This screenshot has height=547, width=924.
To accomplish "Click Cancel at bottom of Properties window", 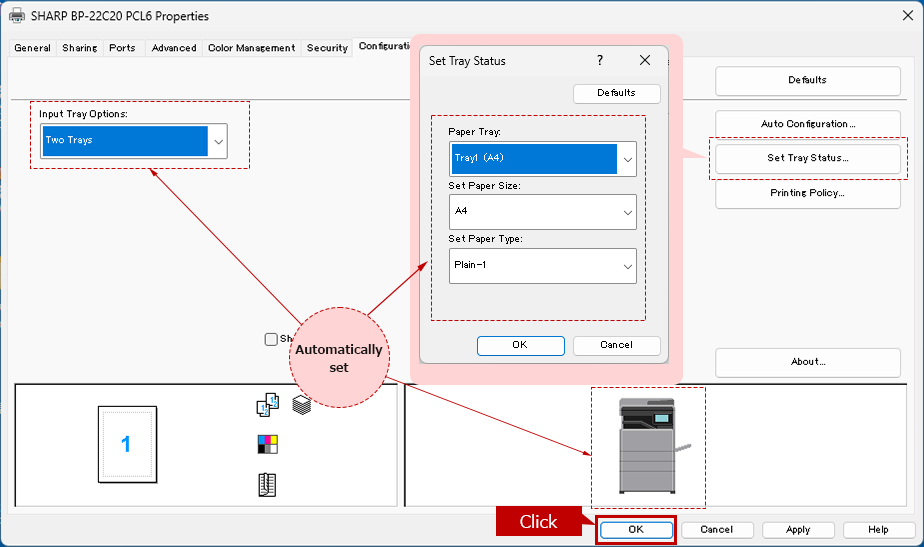I will (x=717, y=529).
